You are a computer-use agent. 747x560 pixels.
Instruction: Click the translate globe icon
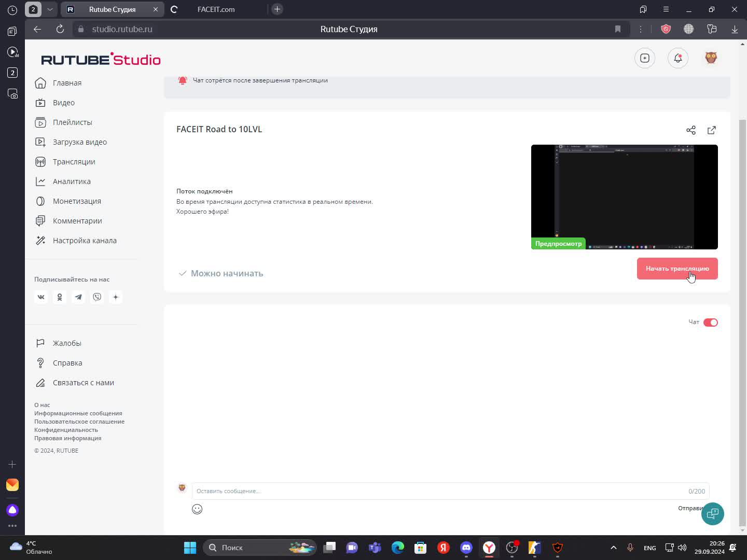[689, 29]
